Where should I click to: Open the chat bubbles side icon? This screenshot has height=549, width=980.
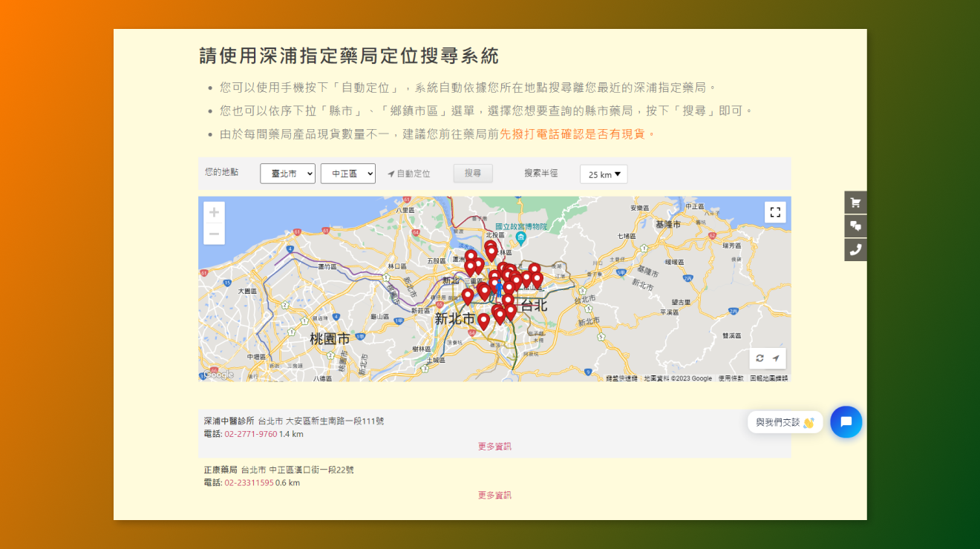click(x=855, y=226)
